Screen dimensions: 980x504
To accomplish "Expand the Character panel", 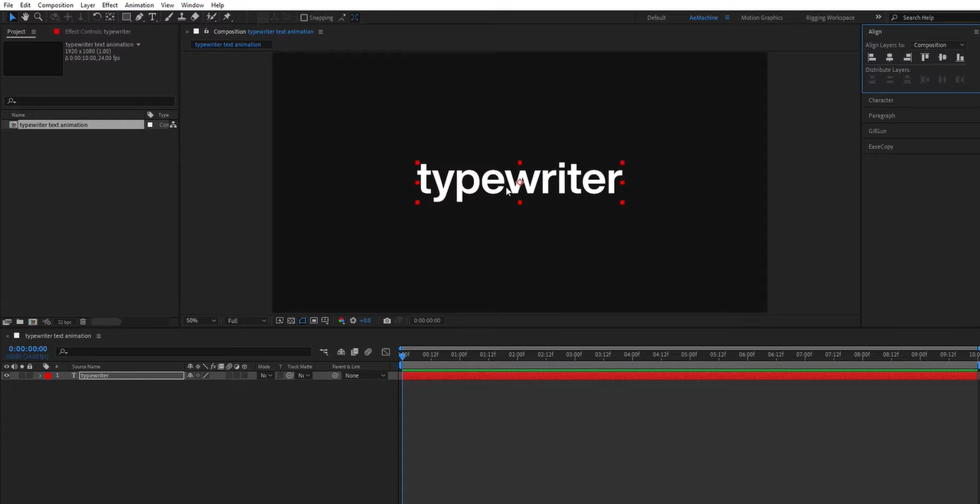I will click(x=880, y=100).
